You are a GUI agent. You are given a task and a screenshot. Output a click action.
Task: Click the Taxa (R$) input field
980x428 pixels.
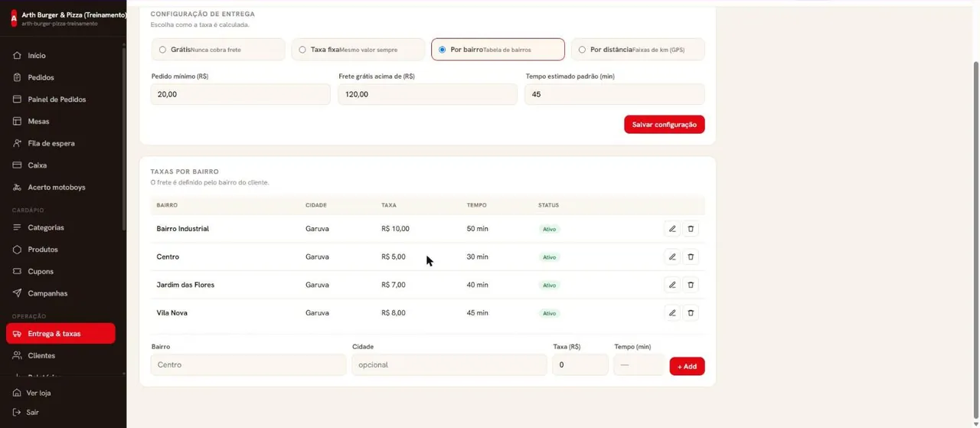(580, 364)
